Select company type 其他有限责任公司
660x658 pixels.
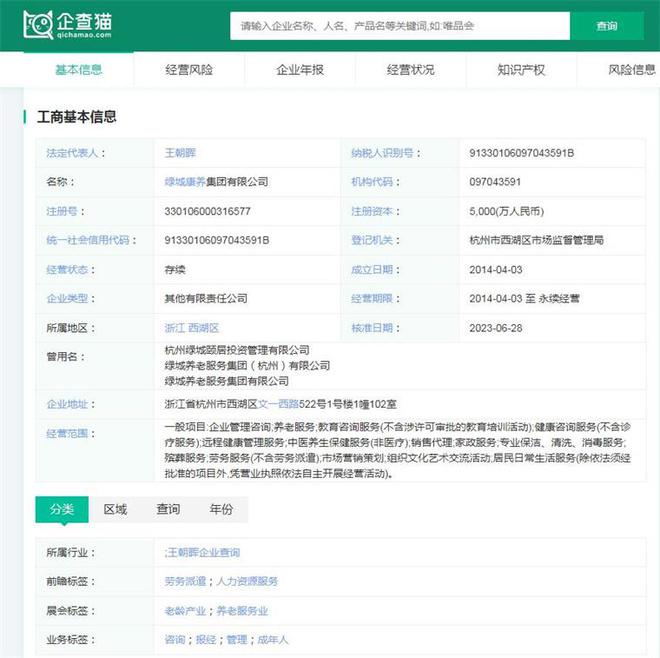206,298
